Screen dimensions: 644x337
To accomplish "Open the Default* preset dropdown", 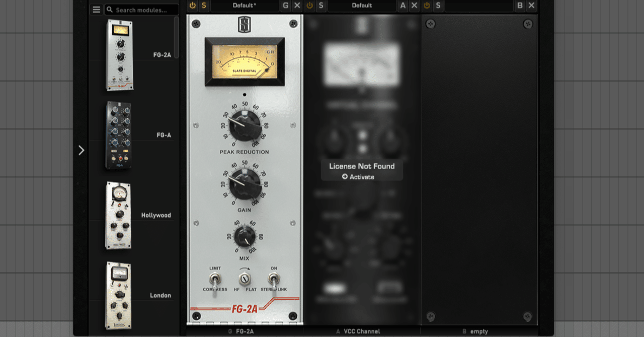I will [245, 6].
